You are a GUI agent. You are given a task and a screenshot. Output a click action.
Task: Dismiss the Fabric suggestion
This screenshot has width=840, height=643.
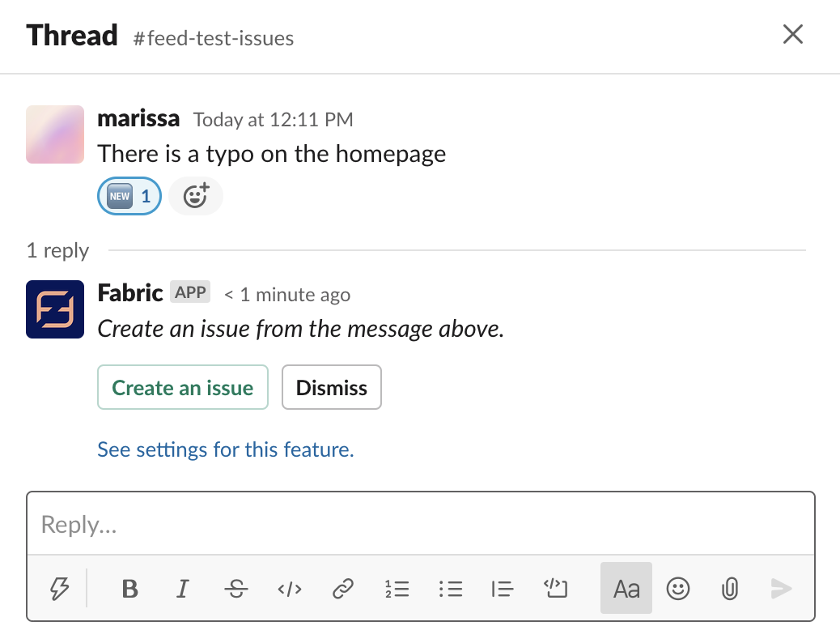(x=332, y=387)
